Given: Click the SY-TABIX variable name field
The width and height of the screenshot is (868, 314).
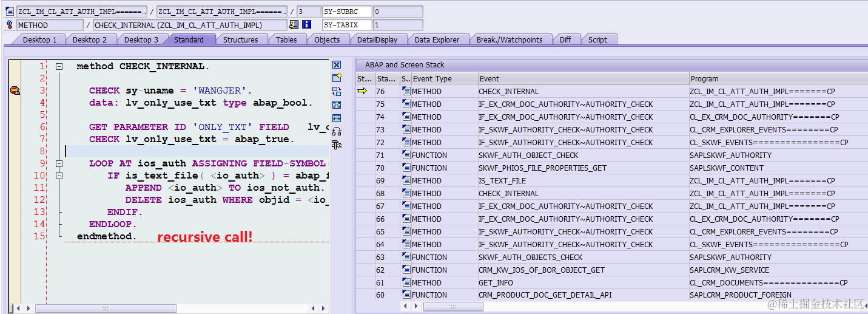Looking at the screenshot, I should click(346, 25).
